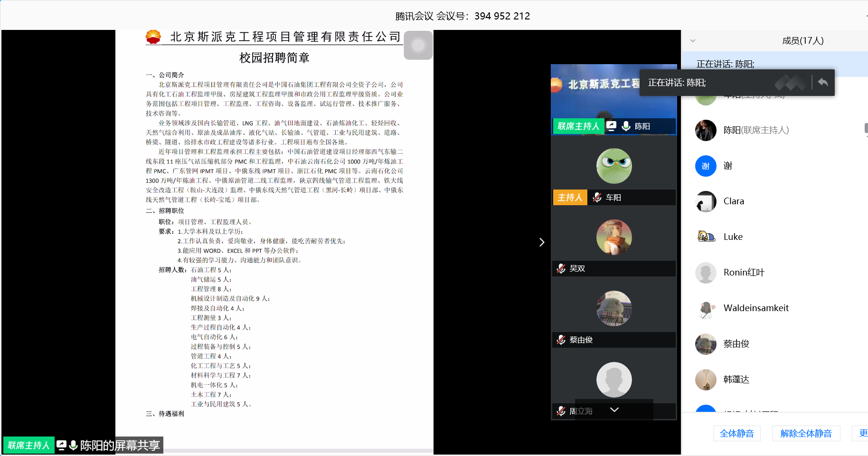Open the dropdown chevron on 周立海's video tile
The image size is (868, 456).
coord(614,409)
